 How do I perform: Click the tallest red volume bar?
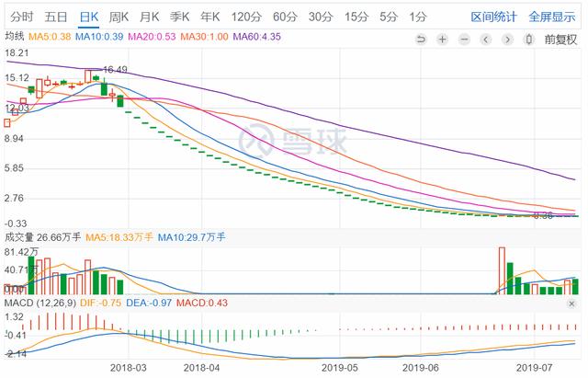tap(502, 270)
